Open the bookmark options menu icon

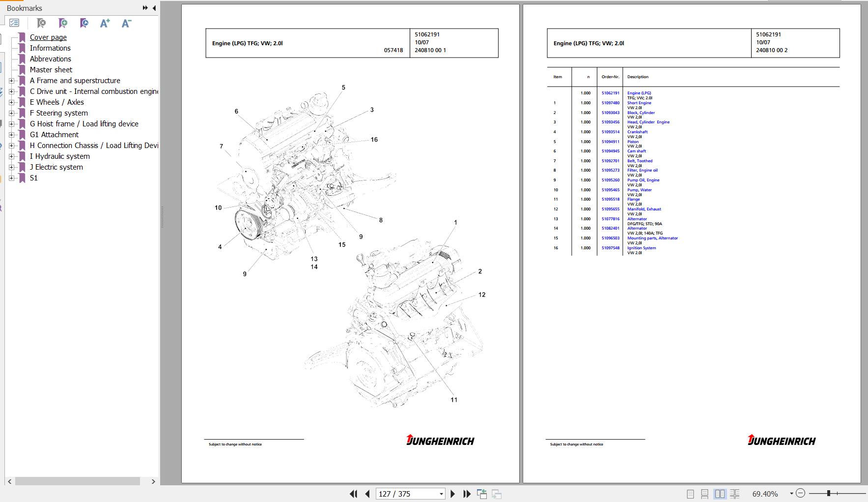pyautogui.click(x=14, y=23)
